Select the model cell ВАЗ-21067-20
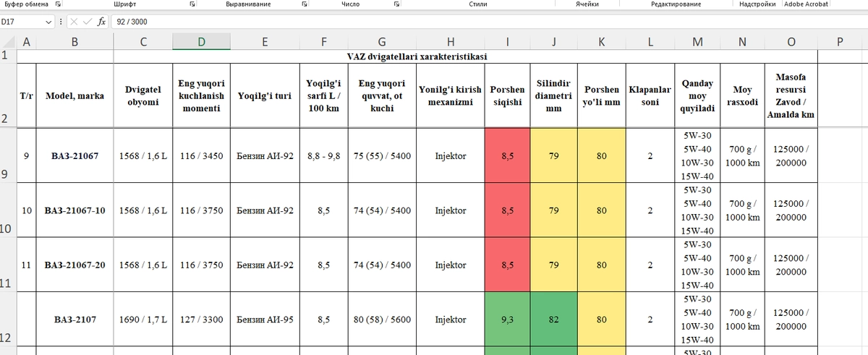The width and height of the screenshot is (868, 355). (x=75, y=265)
